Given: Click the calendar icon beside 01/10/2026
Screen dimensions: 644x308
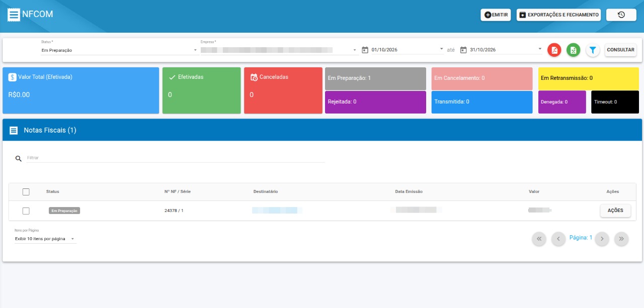Looking at the screenshot, I should tap(365, 50).
